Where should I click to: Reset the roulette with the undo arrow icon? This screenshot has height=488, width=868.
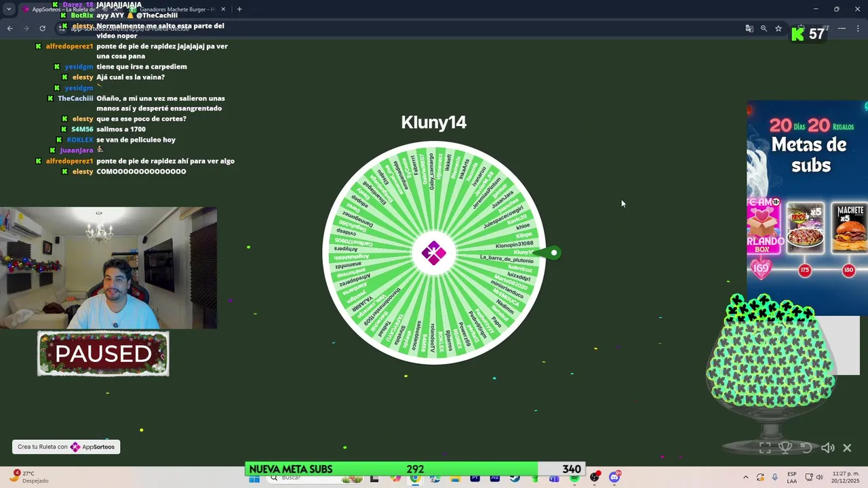[x=806, y=447]
